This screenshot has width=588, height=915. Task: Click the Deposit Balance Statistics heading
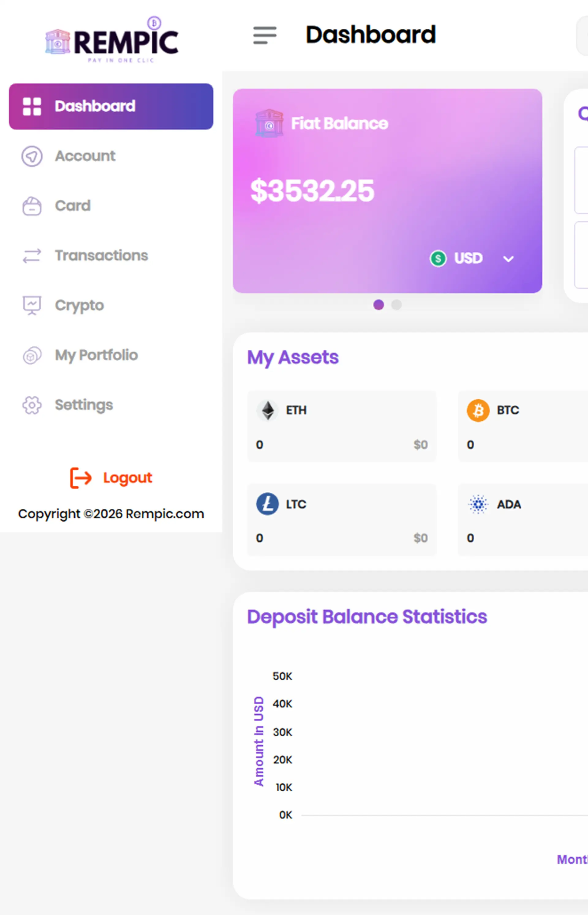pos(367,617)
